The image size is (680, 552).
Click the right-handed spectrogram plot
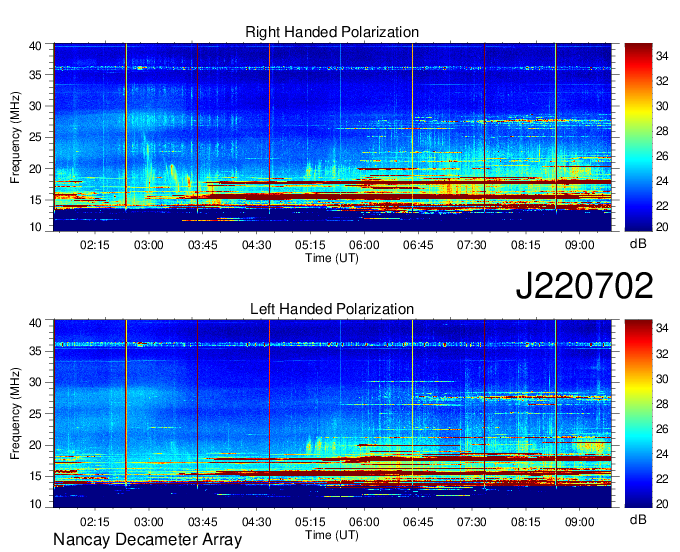333,137
